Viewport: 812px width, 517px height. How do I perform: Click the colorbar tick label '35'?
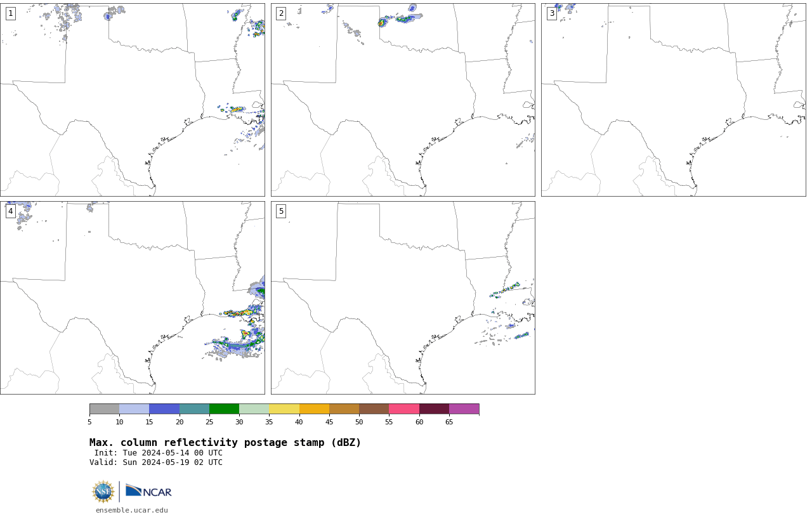(x=269, y=422)
